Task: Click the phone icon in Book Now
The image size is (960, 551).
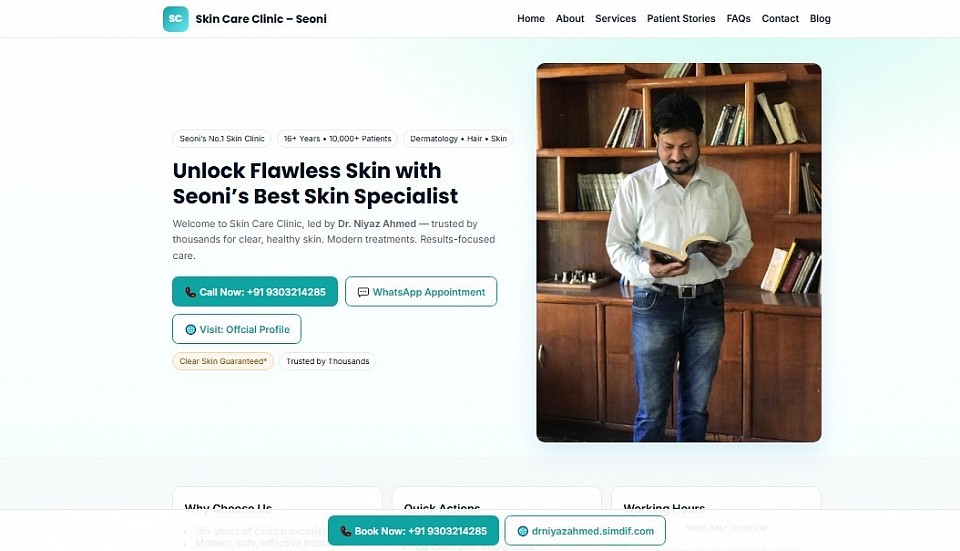Action: (x=346, y=531)
